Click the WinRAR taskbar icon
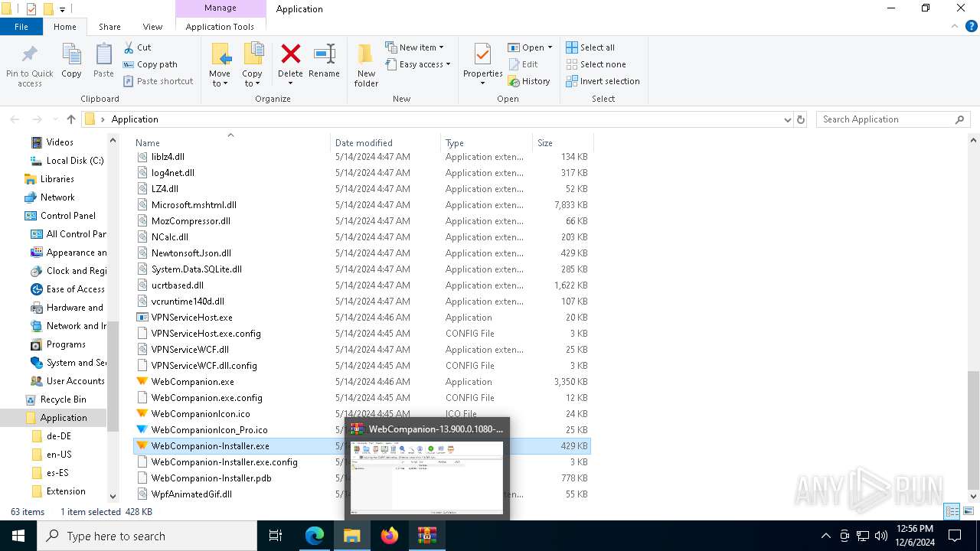Viewport: 980px width, 551px height. (427, 536)
